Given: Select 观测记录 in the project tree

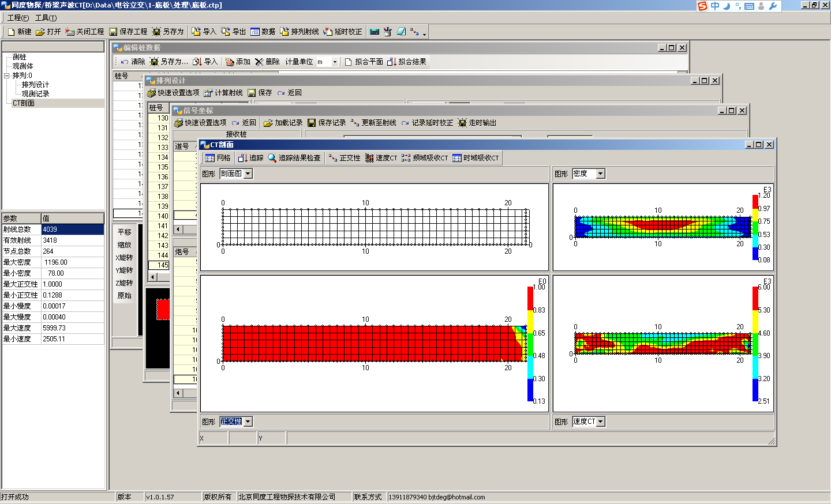Looking at the screenshot, I should coord(35,94).
